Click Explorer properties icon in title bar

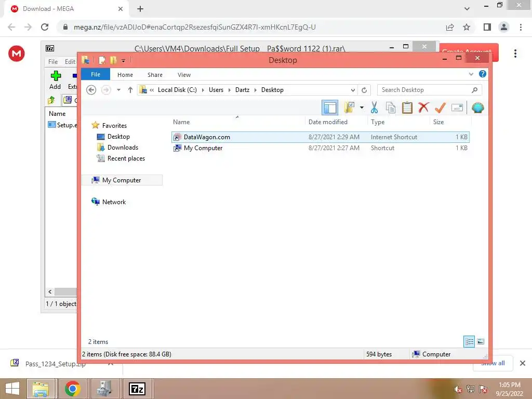tap(102, 60)
